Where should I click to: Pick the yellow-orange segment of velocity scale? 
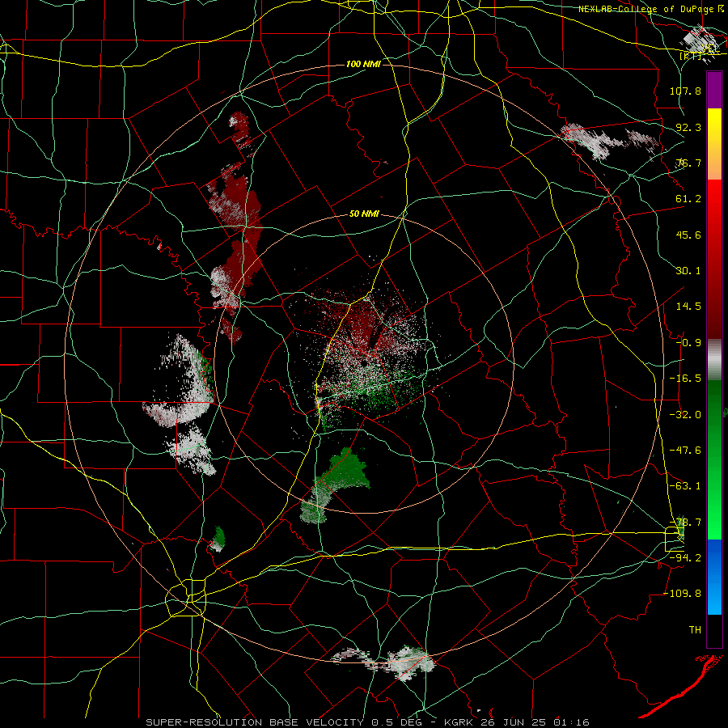coord(714,144)
